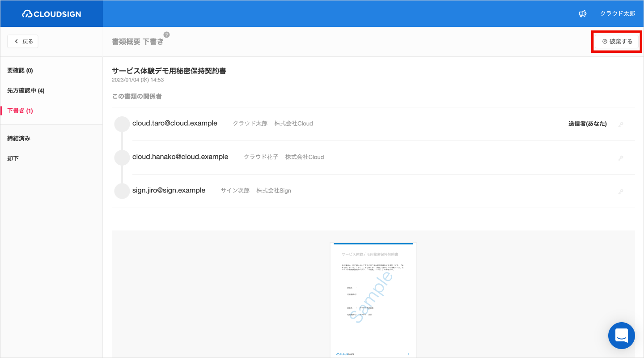644x358 pixels.
Task: Click the key icon for cloud.taro@cloud.example
Action: click(621, 124)
